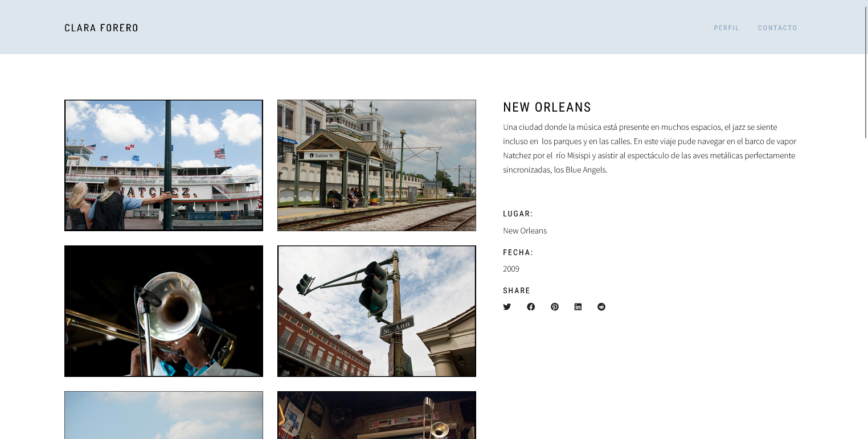Open the partially visible blue sky photo

[x=163, y=415]
